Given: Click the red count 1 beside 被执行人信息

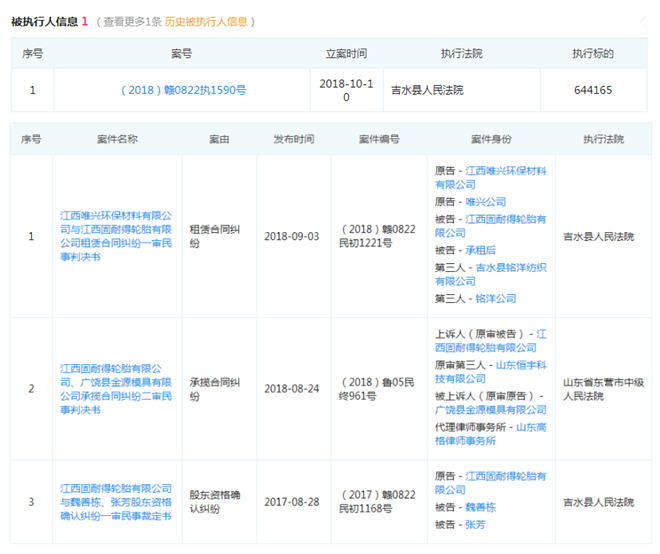Looking at the screenshot, I should 85,21.
